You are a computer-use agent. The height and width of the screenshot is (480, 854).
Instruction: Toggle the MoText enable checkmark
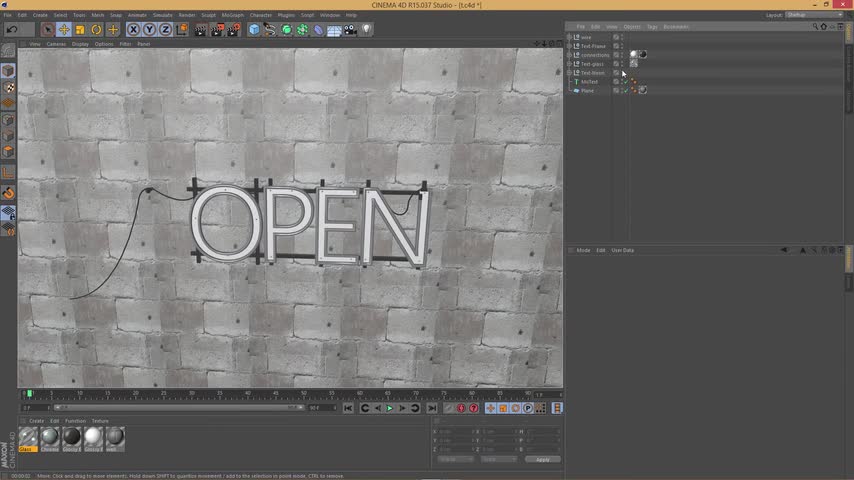tap(625, 82)
